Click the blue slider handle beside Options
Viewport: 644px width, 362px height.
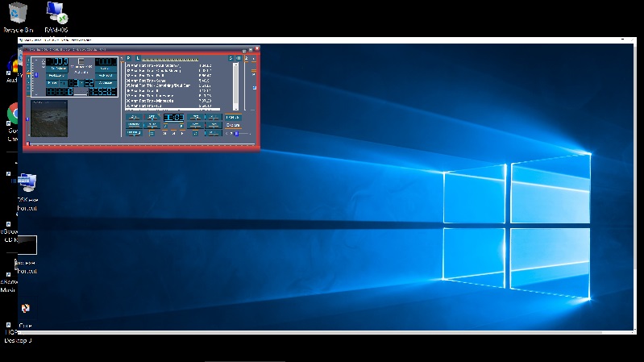pos(236,134)
